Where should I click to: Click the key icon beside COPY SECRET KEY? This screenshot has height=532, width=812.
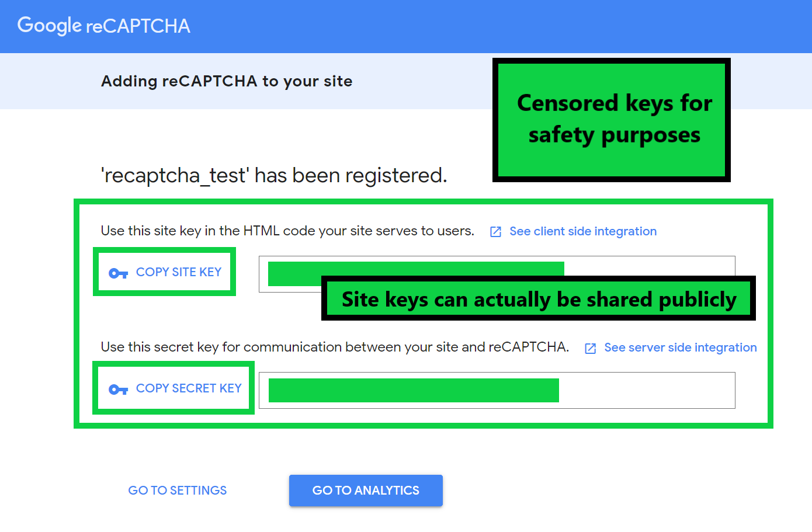click(118, 390)
